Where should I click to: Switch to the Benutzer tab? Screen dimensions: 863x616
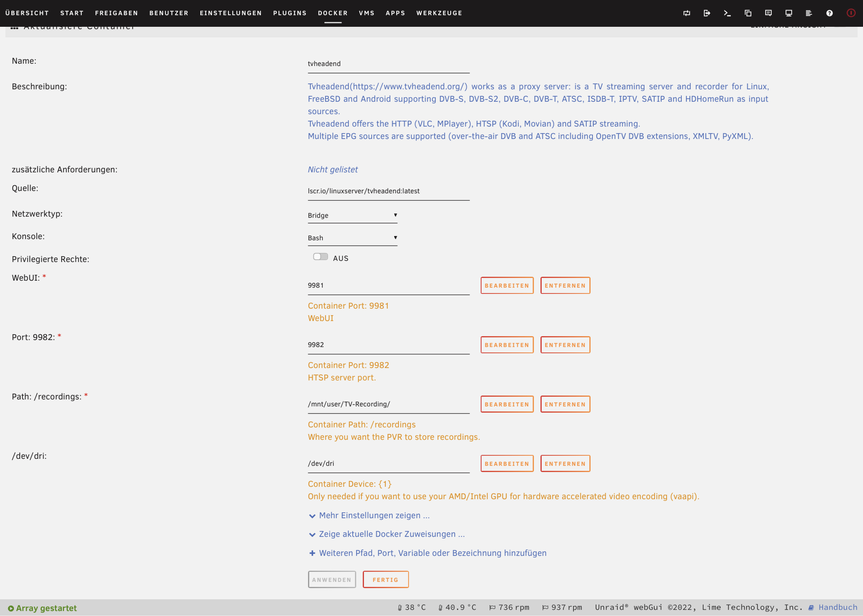click(169, 13)
